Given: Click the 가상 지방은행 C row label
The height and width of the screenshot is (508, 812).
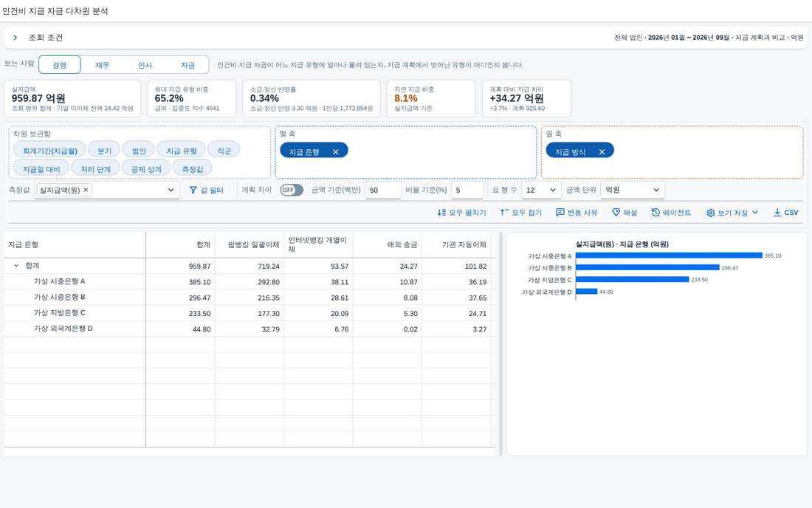Looking at the screenshot, I should tap(60, 313).
